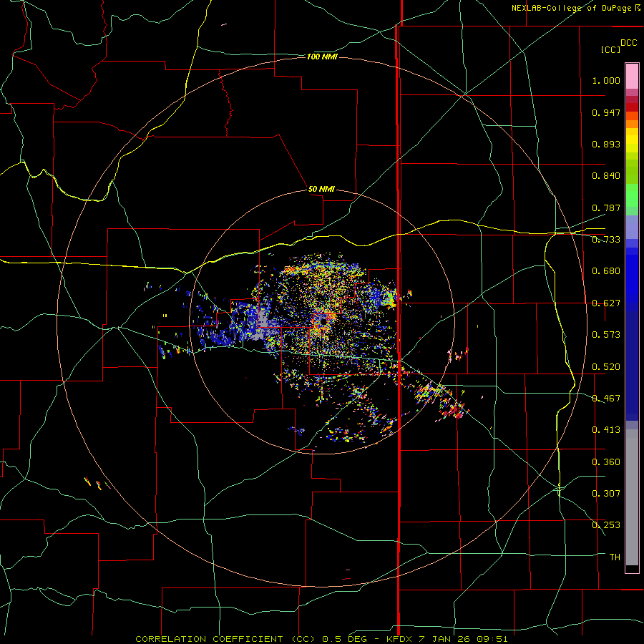Click the DCC legend title
Viewport: 644px width, 644px height.
click(x=629, y=43)
